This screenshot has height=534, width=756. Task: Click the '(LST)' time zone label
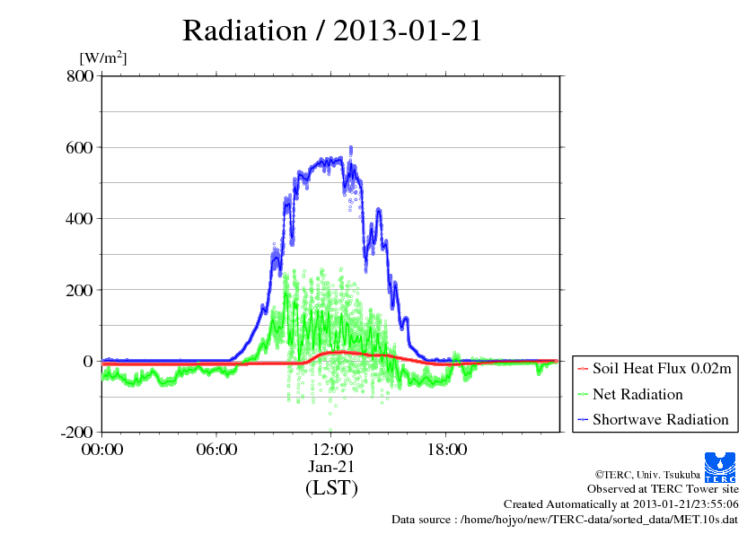(331, 487)
